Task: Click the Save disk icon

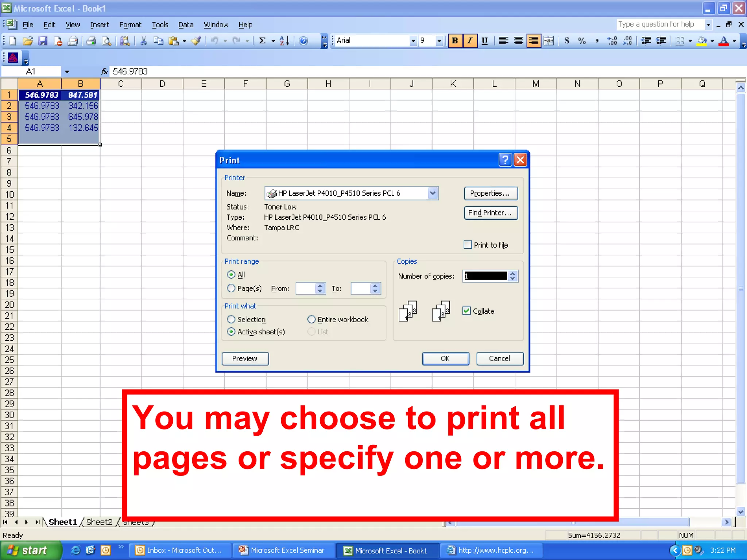Action: 43,41
